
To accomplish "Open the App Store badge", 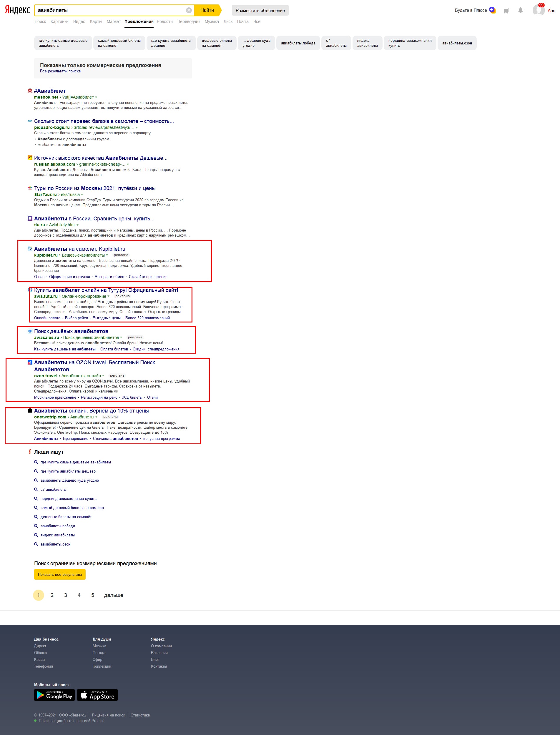I will coord(97,695).
